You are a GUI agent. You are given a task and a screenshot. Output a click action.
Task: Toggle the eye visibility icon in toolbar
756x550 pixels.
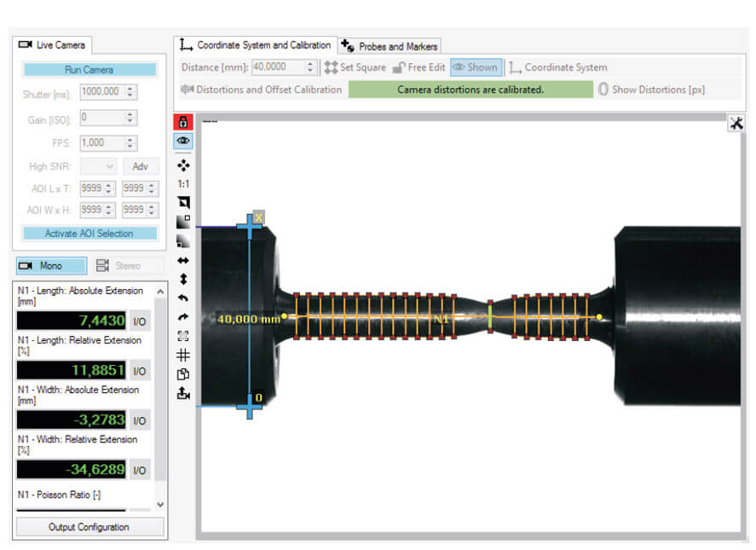[x=183, y=141]
